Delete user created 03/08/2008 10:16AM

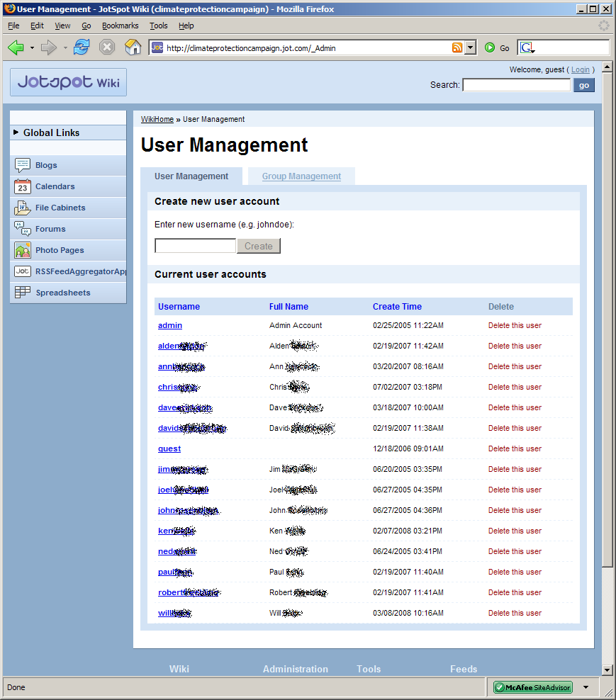[x=515, y=613]
